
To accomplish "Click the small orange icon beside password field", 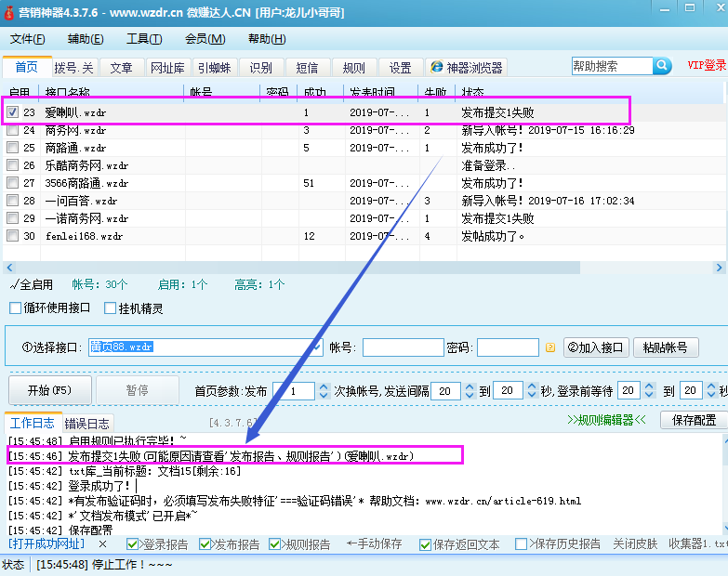I will [550, 347].
